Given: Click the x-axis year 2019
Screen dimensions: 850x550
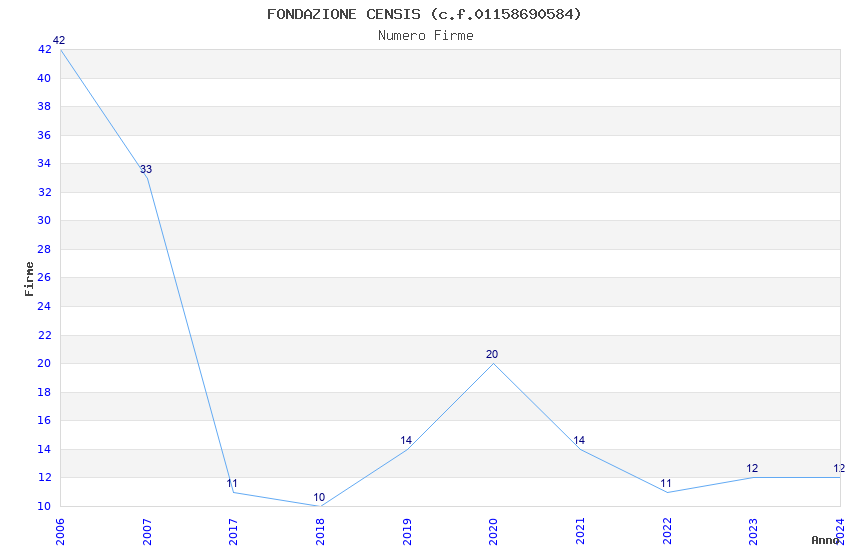Looking at the screenshot, I should tap(407, 531).
